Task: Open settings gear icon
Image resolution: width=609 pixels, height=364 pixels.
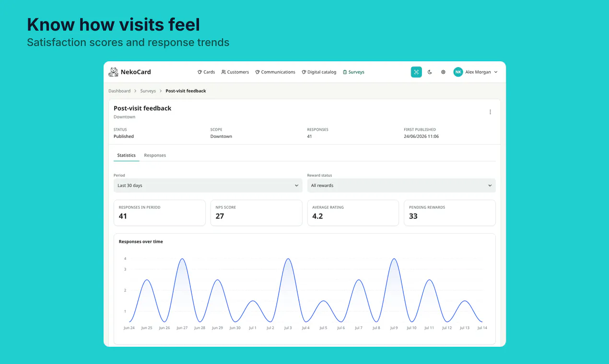Action: tap(443, 72)
